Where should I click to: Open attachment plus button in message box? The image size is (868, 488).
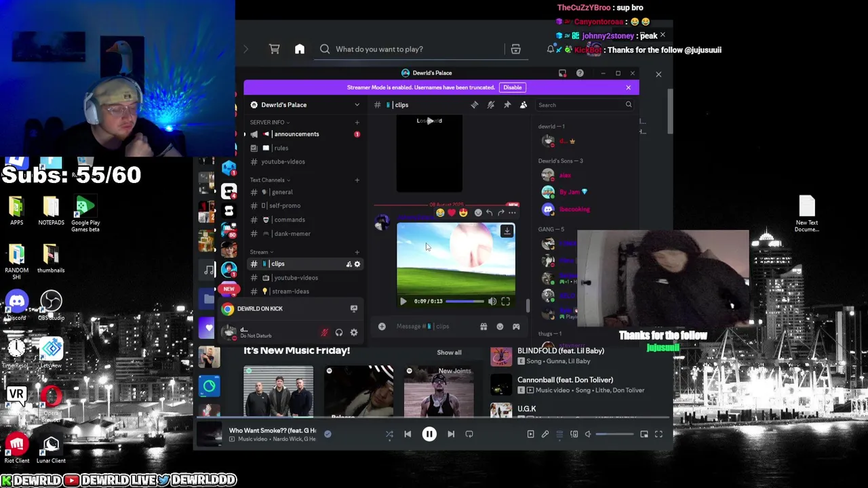382,327
